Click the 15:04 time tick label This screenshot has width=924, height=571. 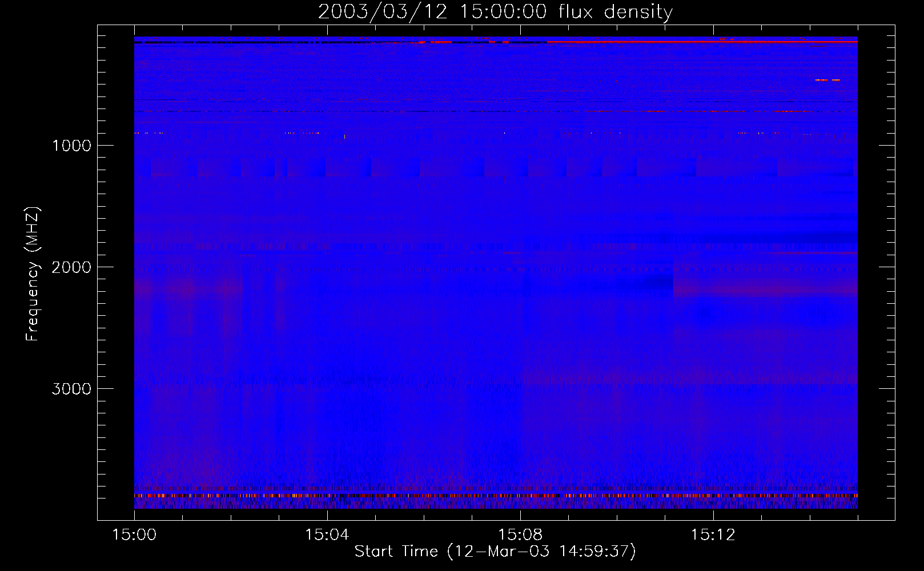point(327,535)
